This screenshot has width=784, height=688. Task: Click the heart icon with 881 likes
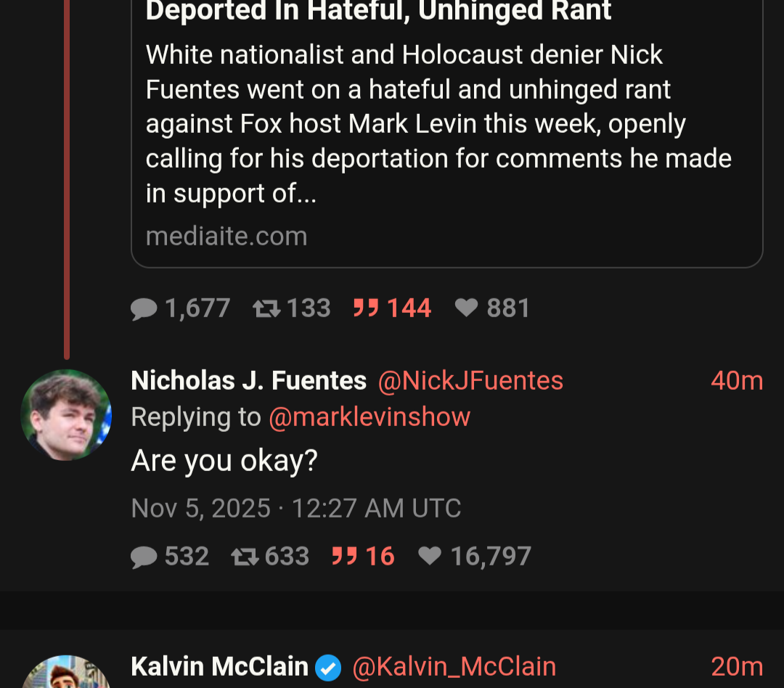466,309
